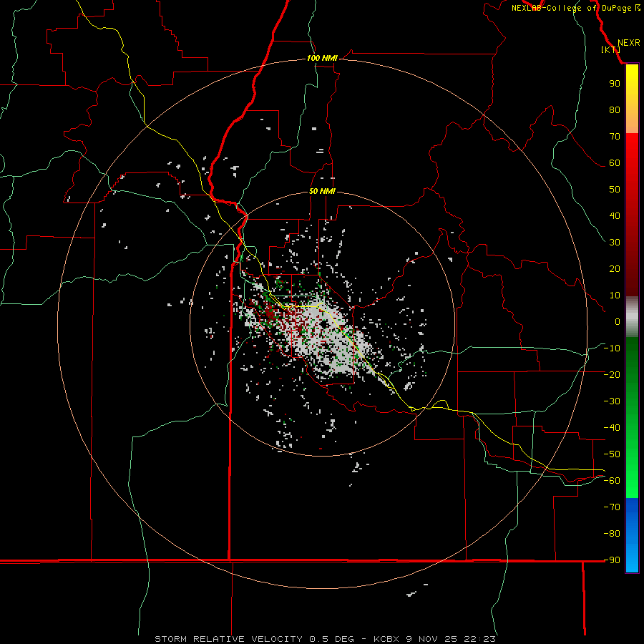Click the '-10' scale label

tap(612, 348)
